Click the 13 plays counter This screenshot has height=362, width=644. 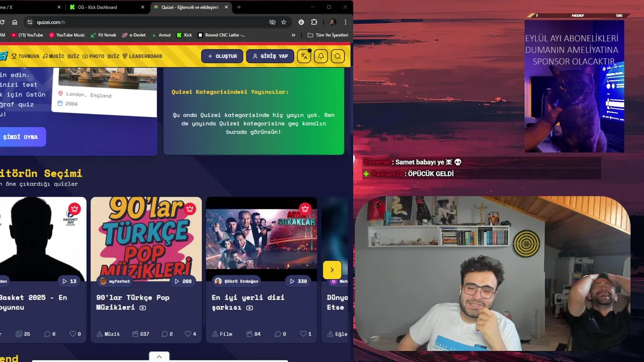(69, 281)
